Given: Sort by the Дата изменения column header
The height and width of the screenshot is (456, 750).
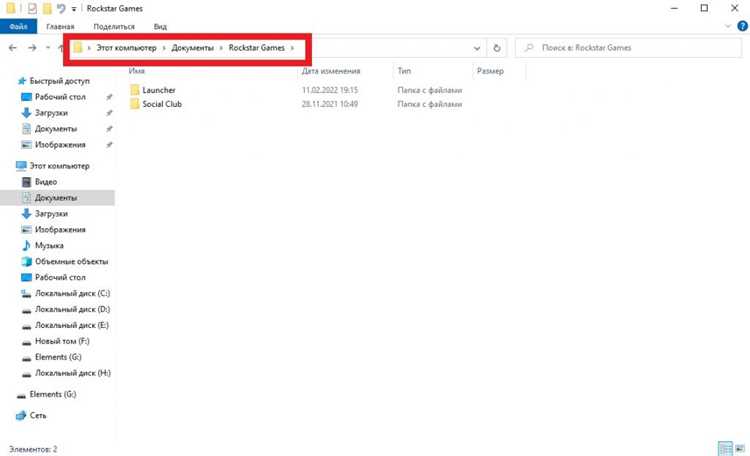Looking at the screenshot, I should (331, 71).
